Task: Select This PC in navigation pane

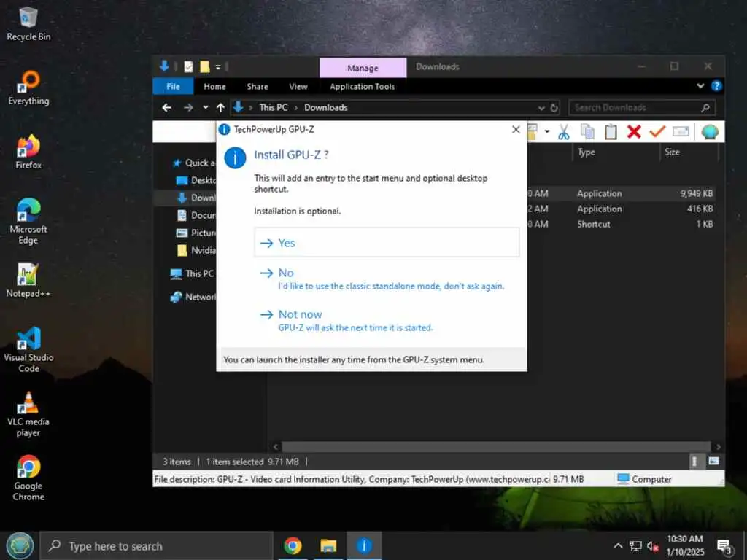Action: 192,274
